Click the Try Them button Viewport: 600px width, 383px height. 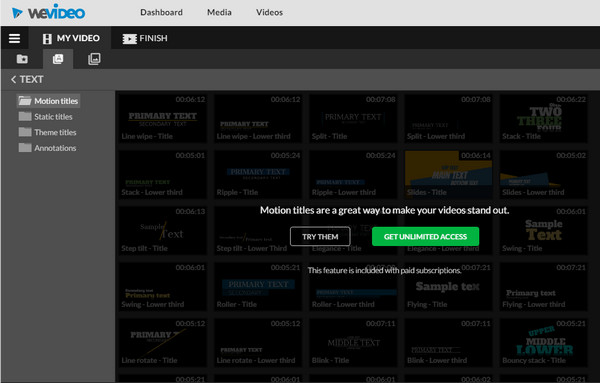320,236
